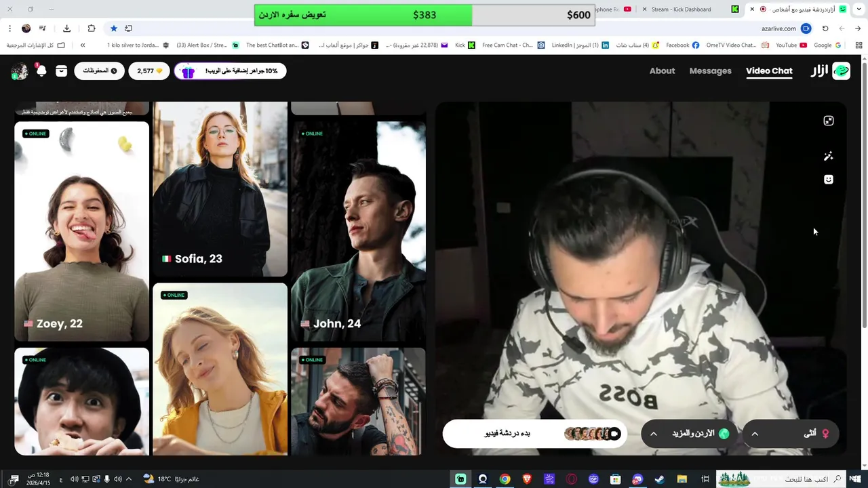This screenshot has height=488, width=868.
Task: Open Opera from the taskbar
Action: tap(571, 479)
